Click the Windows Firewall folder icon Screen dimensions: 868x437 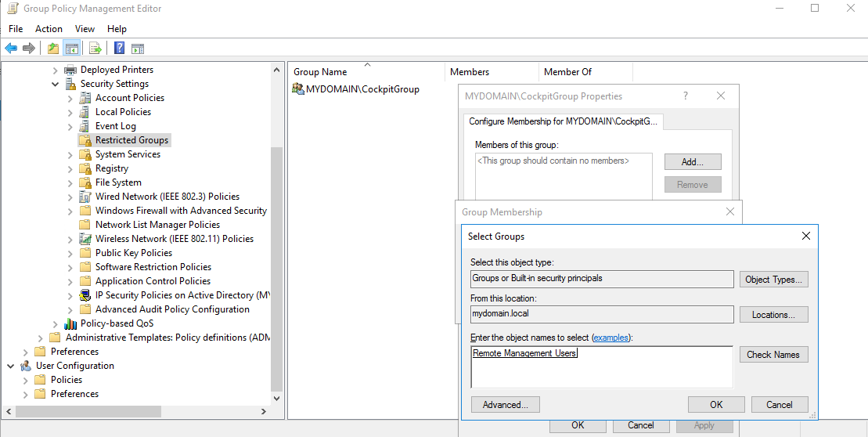pos(85,211)
